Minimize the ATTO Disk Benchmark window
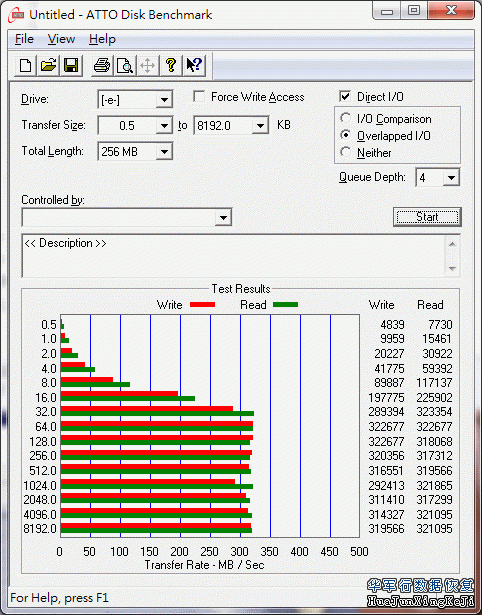This screenshot has width=482, height=615. [387, 11]
